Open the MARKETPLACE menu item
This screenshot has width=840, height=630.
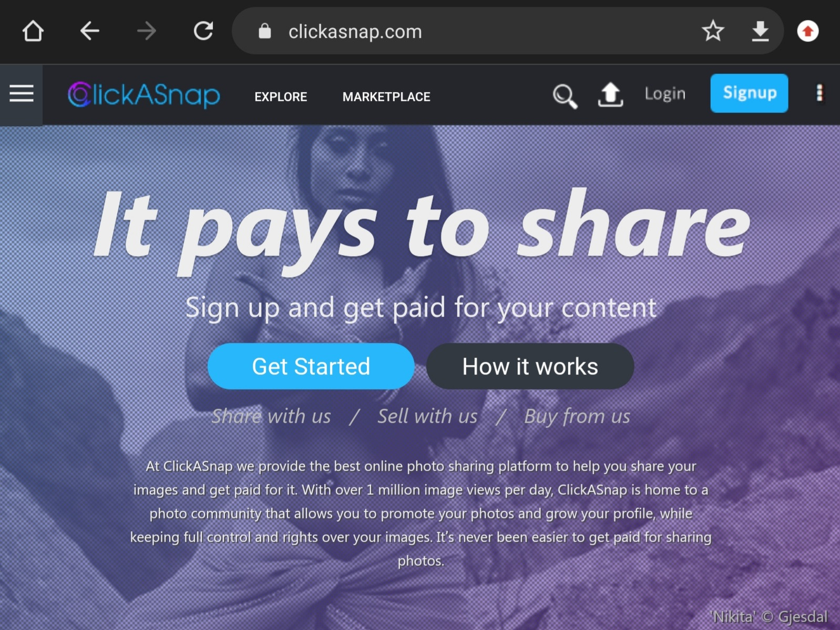pyautogui.click(x=386, y=97)
